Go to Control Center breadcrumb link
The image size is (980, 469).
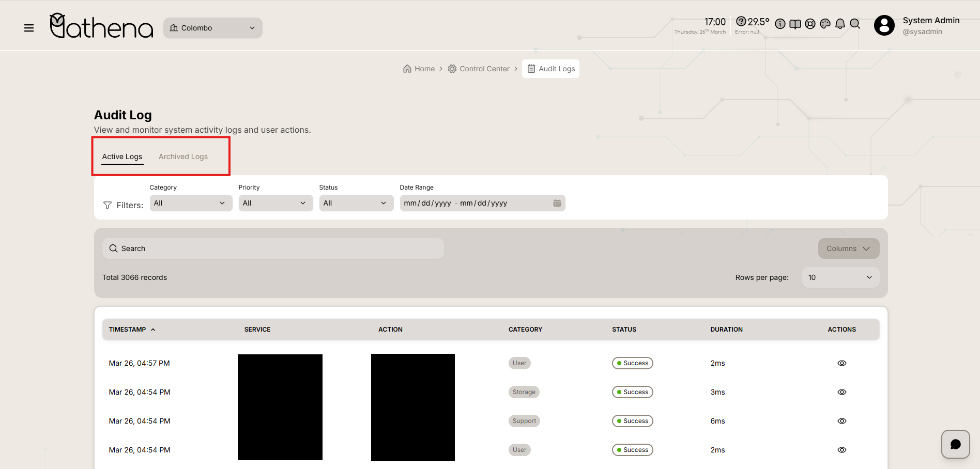[479, 69]
